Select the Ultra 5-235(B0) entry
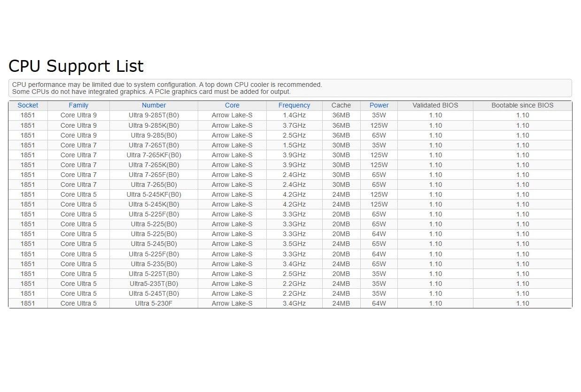Screen dimensions: 581x392 coord(154,264)
